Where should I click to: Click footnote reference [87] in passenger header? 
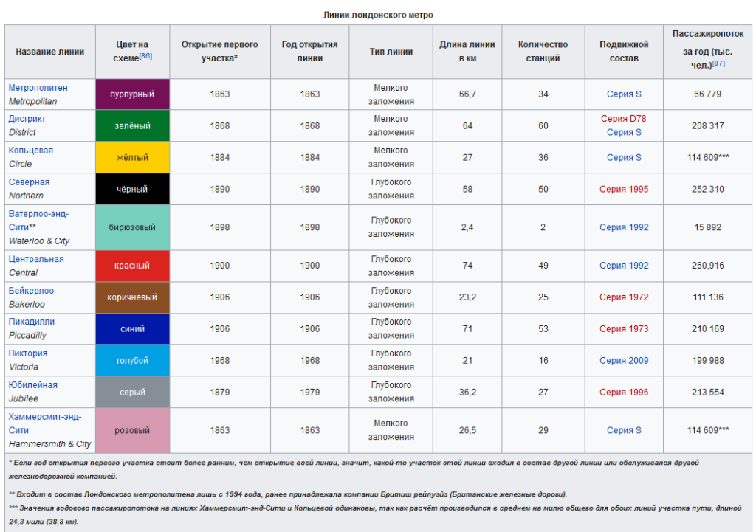718,63
